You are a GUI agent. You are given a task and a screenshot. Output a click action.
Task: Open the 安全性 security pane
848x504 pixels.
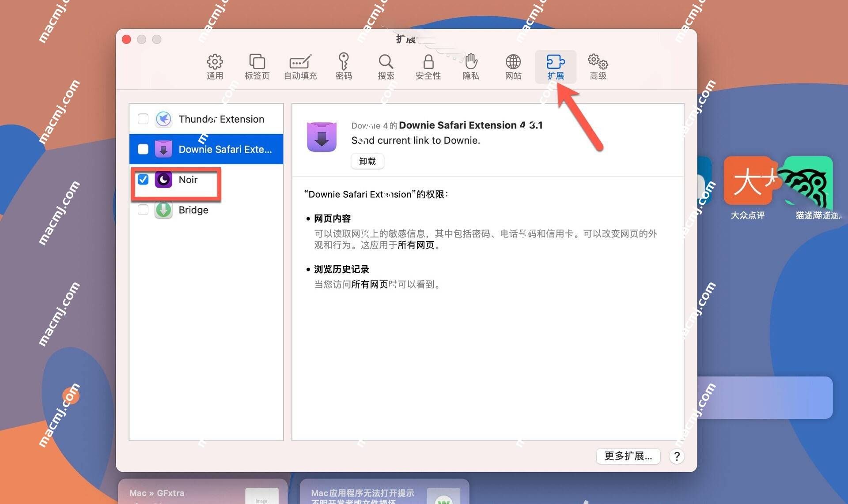[x=428, y=67]
